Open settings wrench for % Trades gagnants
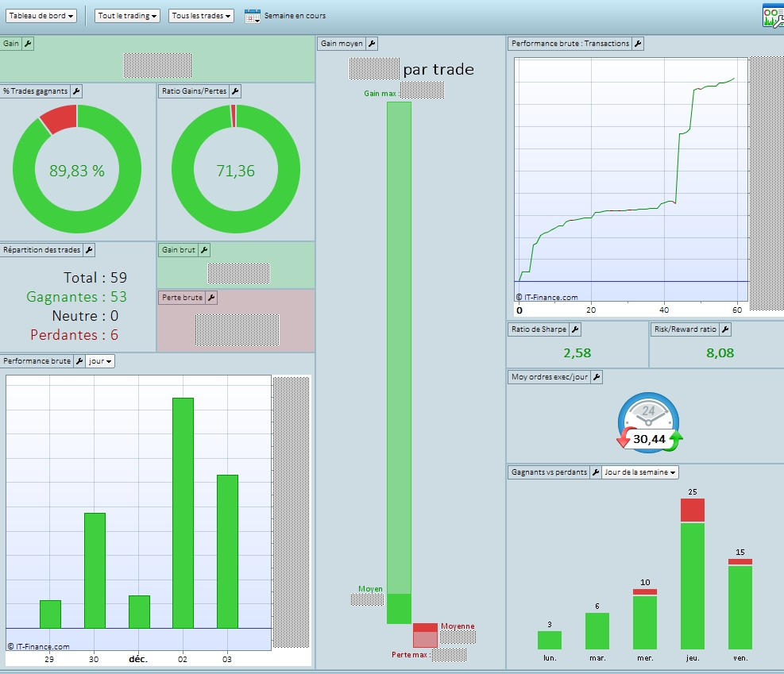The height and width of the screenshot is (674, 784). point(76,91)
